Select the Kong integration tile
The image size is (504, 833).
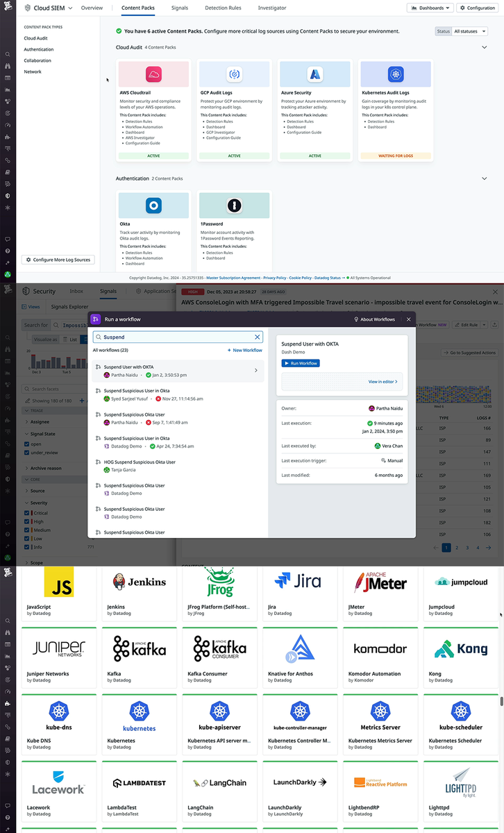tap(461, 657)
